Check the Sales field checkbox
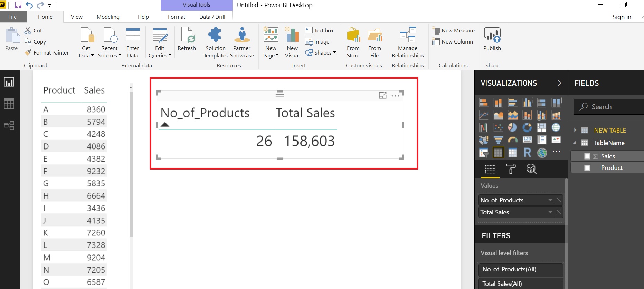Image resolution: width=644 pixels, height=289 pixels. pos(587,156)
